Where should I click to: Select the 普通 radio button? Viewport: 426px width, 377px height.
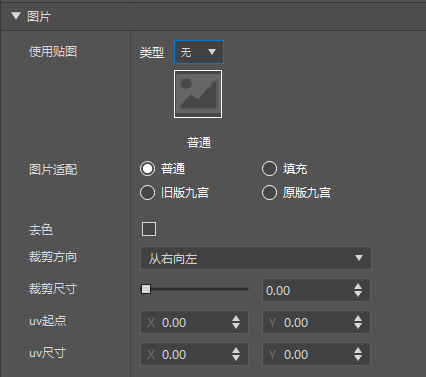[147, 169]
